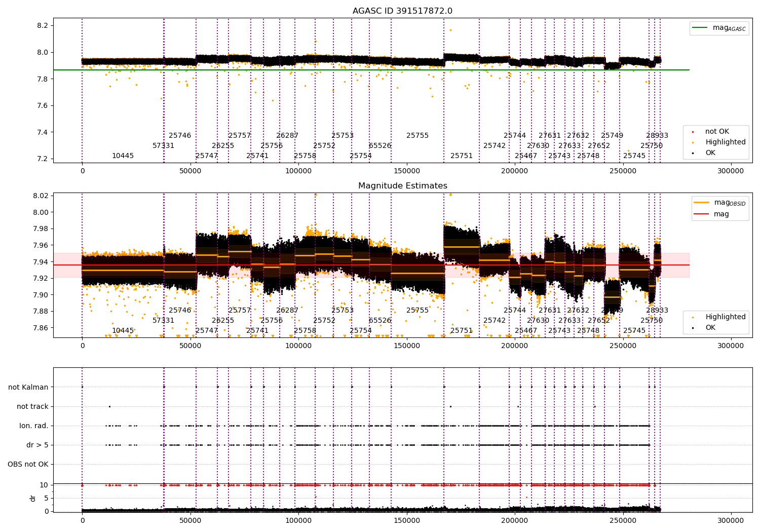Click obsid label '25755' in Magnitude Estimates plot

[417, 311]
